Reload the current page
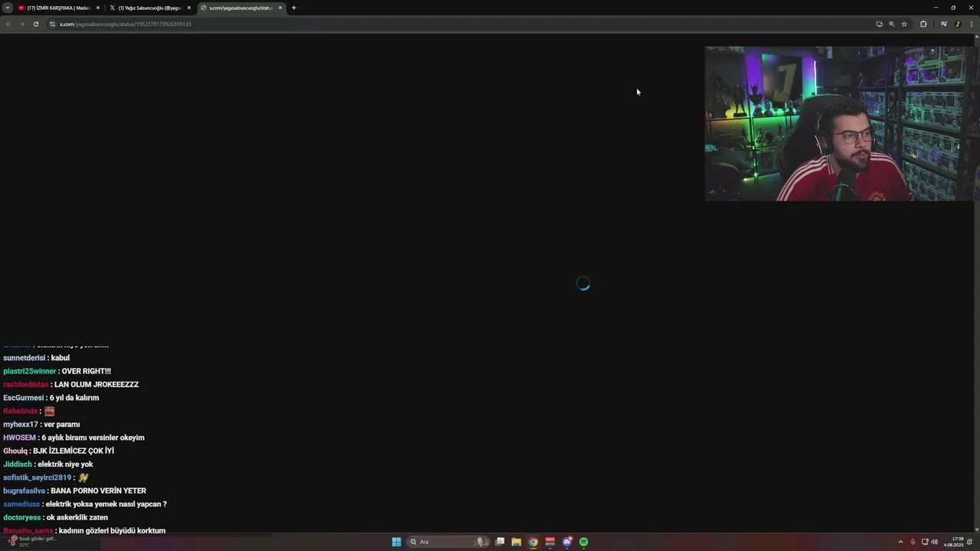Screen dimensions: 980x551 [x=35, y=24]
